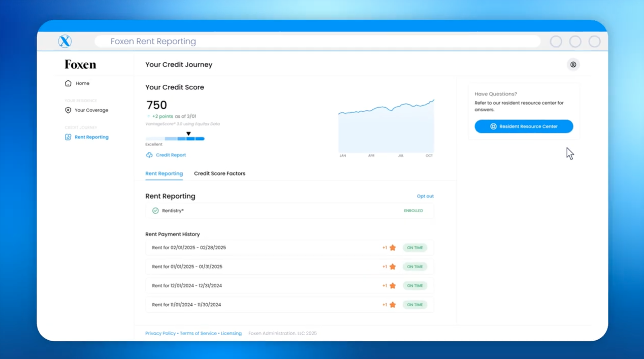Go to Home in the sidebar
This screenshot has height=359, width=644.
(x=82, y=83)
